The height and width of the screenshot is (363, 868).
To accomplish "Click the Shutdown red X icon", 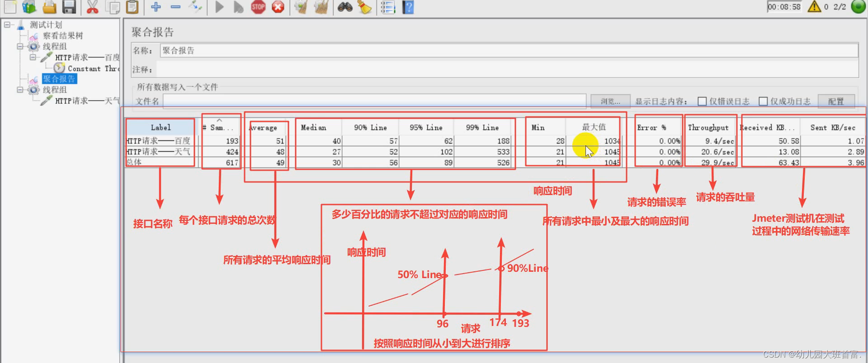I will [278, 6].
